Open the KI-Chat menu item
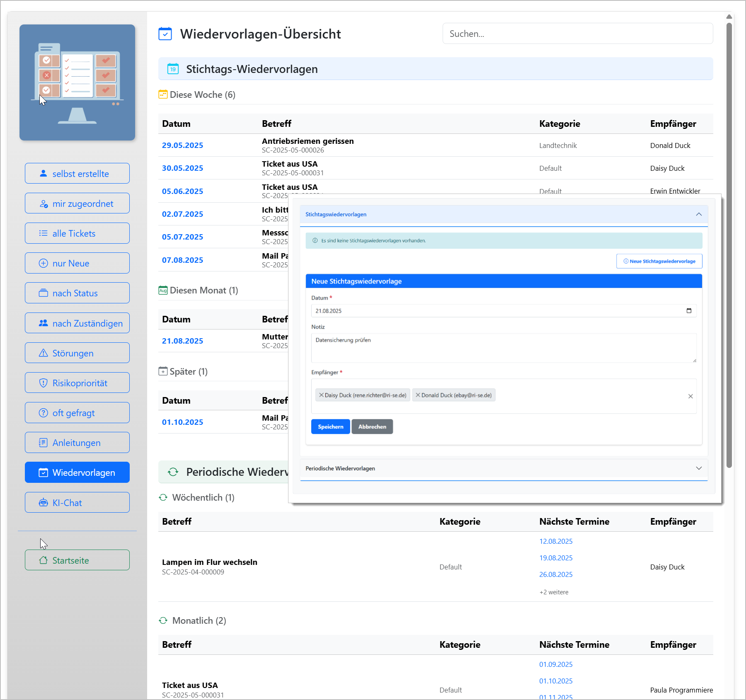746x700 pixels. pyautogui.click(x=77, y=502)
